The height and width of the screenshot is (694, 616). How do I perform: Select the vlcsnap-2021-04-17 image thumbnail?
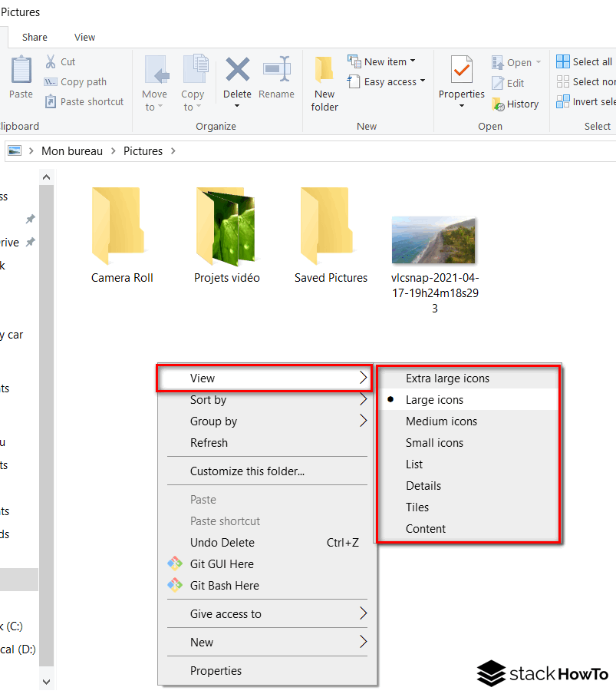[x=434, y=239]
